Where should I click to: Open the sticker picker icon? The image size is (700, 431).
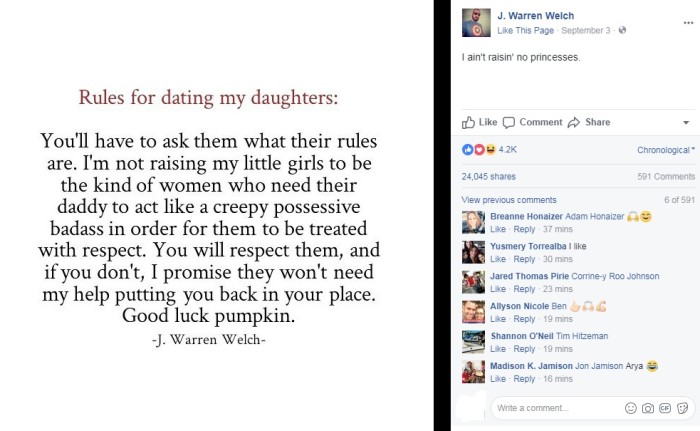click(x=683, y=408)
